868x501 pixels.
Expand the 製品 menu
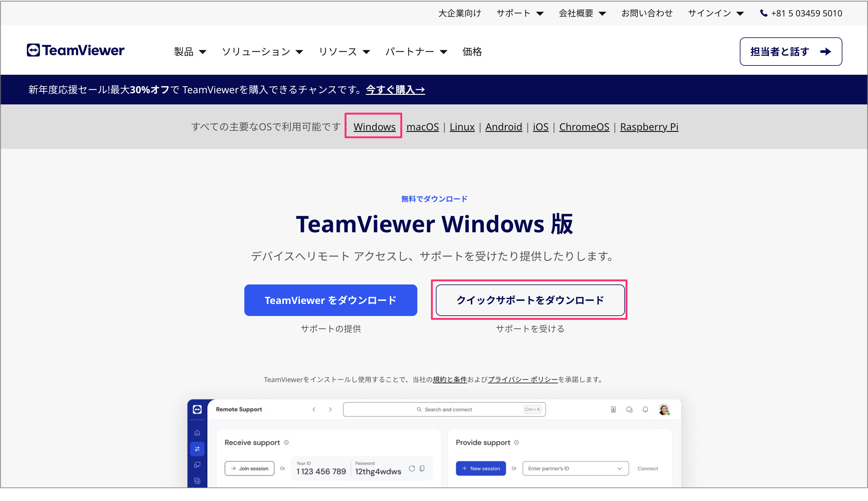(190, 52)
